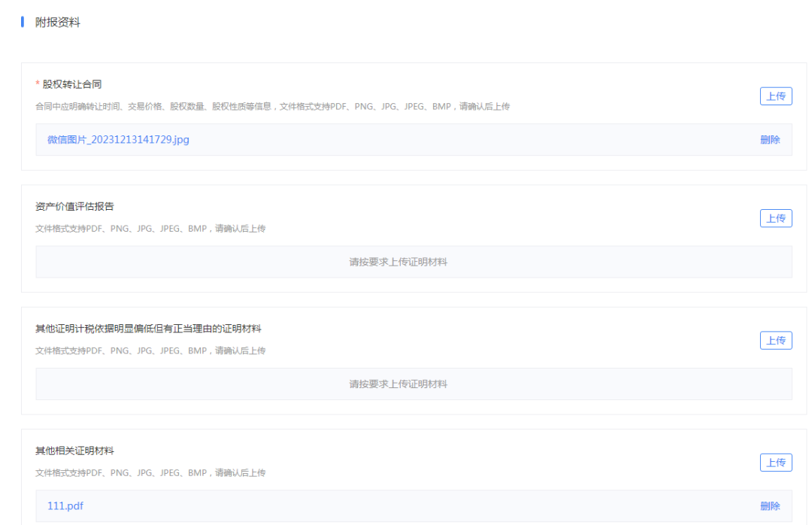Open file 微信图片_20231213141729.jpg
Screen dimensions: 812x525
[x=118, y=140]
